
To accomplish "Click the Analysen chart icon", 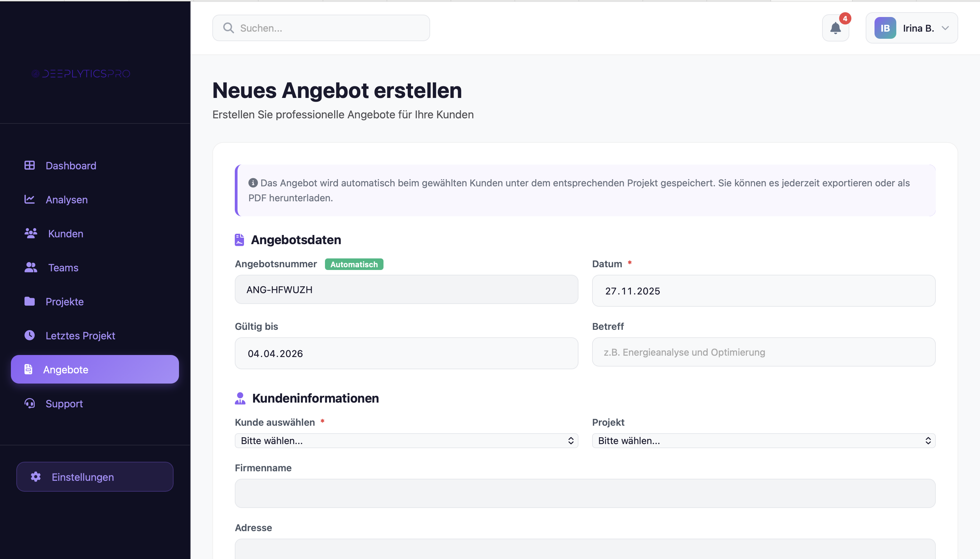I will click(x=30, y=199).
